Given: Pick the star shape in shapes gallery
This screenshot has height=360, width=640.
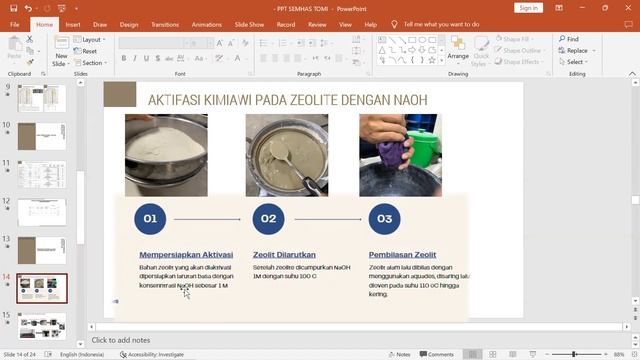Looking at the screenshot, I should [432, 60].
